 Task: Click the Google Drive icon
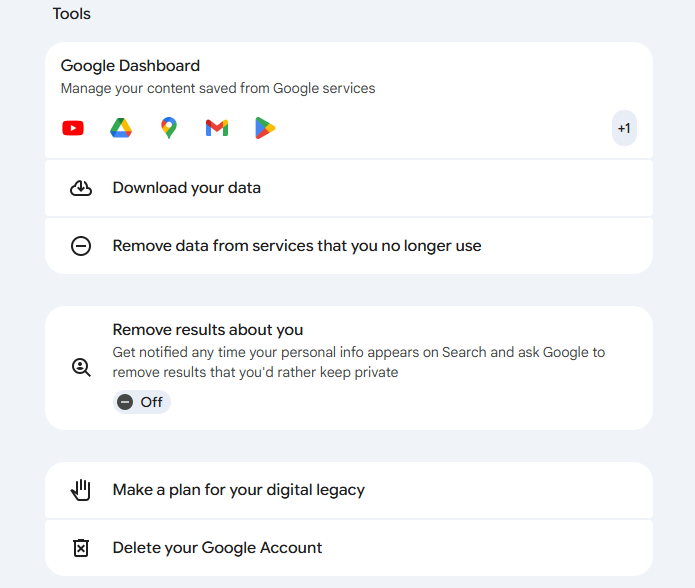tap(121, 128)
